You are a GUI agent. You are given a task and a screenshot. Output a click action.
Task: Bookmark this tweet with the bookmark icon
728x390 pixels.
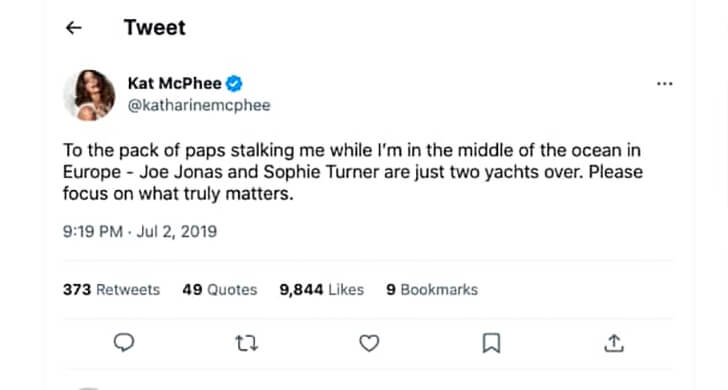pyautogui.click(x=491, y=343)
